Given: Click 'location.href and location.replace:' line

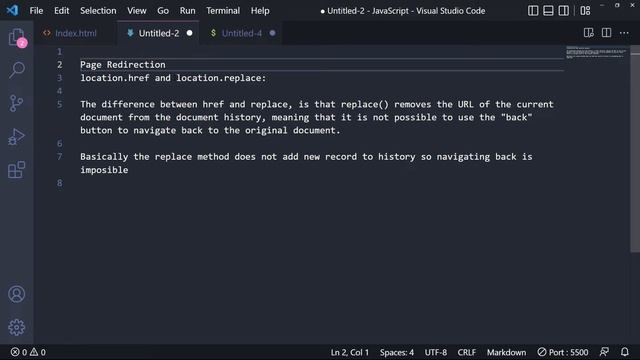Looking at the screenshot, I should (173, 78).
